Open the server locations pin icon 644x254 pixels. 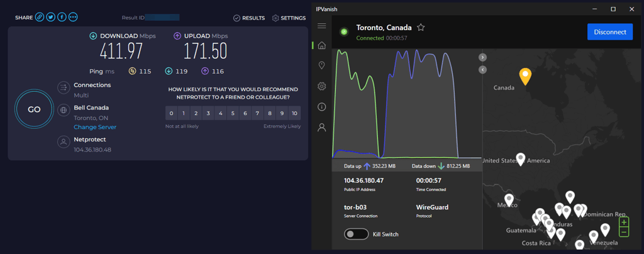pos(321,65)
